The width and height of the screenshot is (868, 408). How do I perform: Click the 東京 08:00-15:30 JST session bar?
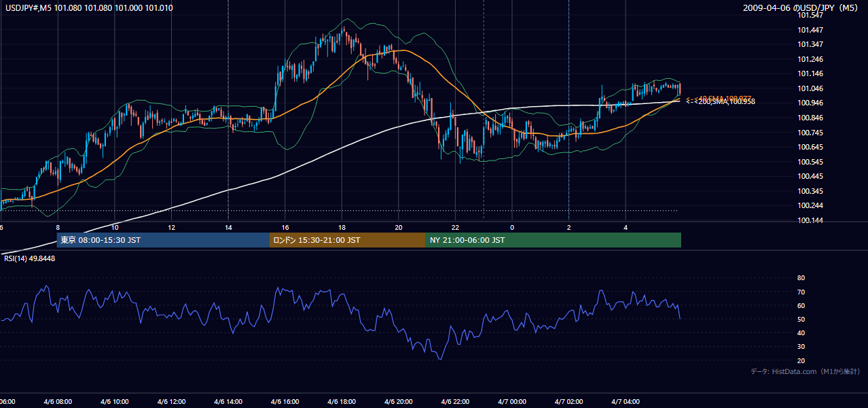(x=163, y=240)
